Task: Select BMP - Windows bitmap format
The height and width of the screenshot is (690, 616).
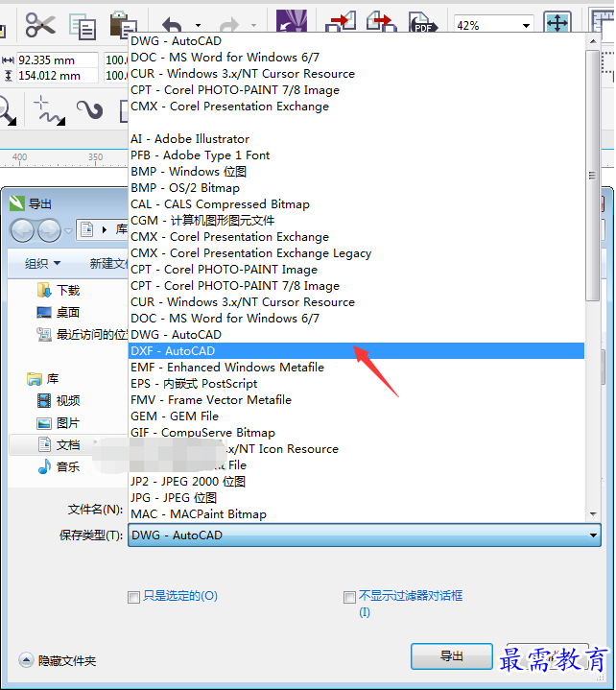Action: pos(357,172)
